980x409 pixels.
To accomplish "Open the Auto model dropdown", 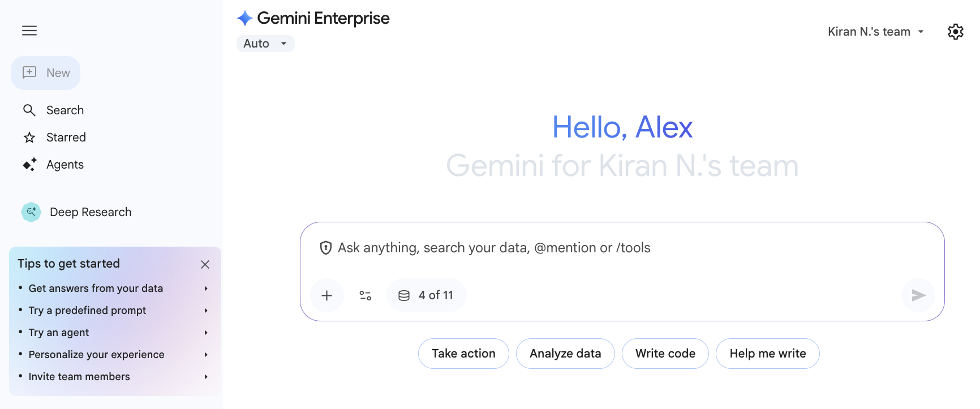I will point(265,43).
